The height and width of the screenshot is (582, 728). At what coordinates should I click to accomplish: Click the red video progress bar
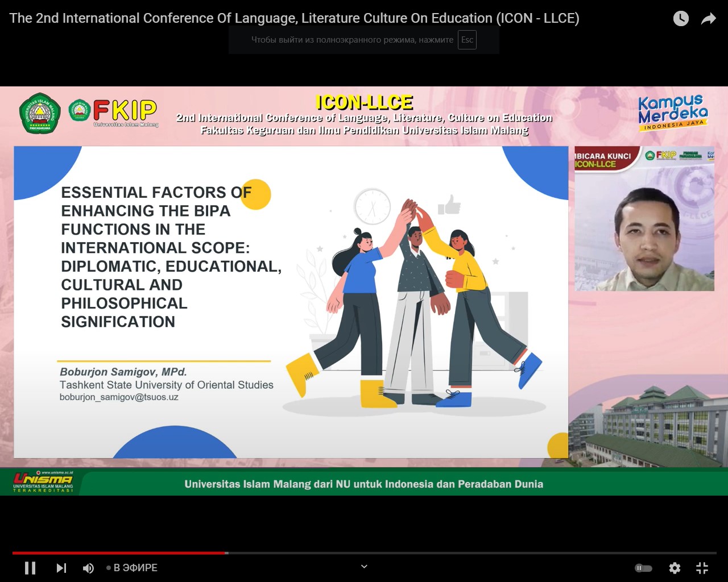[x=119, y=552]
